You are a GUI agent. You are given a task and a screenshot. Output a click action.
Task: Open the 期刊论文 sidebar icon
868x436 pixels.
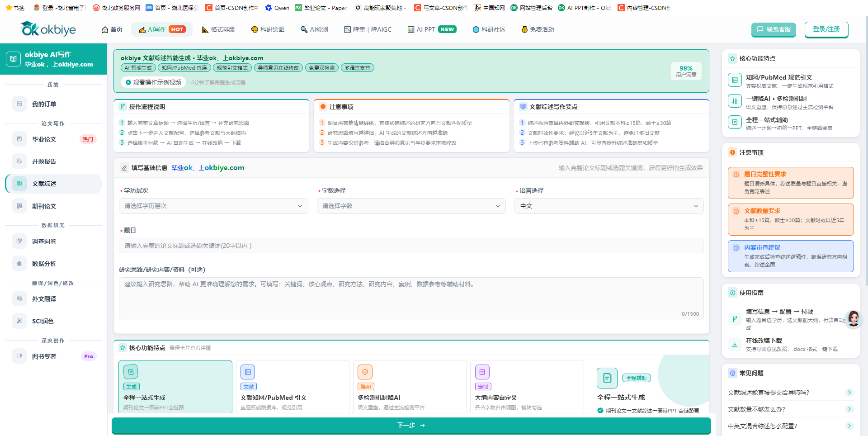tap(19, 206)
